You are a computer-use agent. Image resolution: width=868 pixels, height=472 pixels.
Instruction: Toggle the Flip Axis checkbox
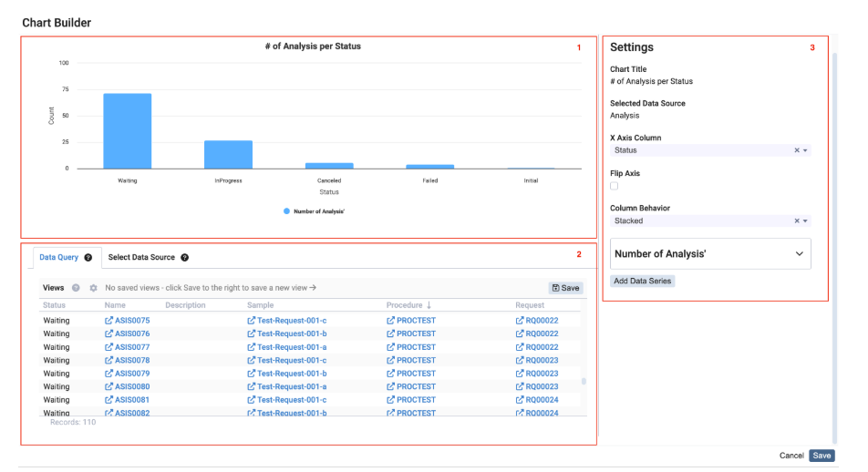click(614, 186)
